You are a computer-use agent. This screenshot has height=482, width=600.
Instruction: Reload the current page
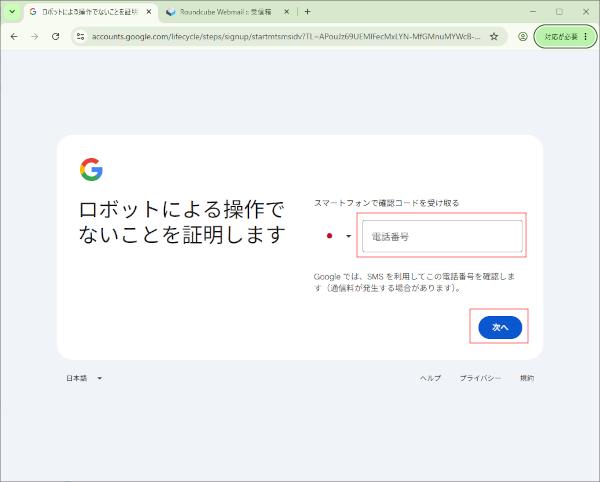55,36
